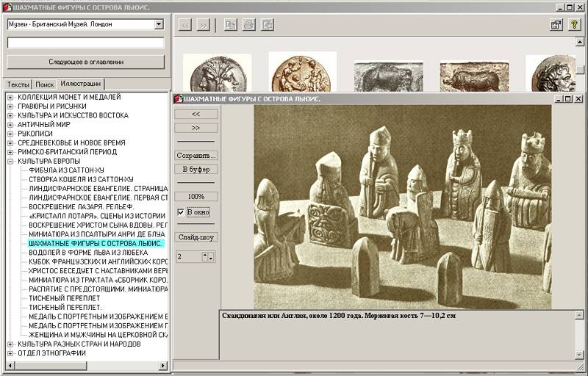
Task: Copy image with the "В буфер" button
Action: click(196, 170)
